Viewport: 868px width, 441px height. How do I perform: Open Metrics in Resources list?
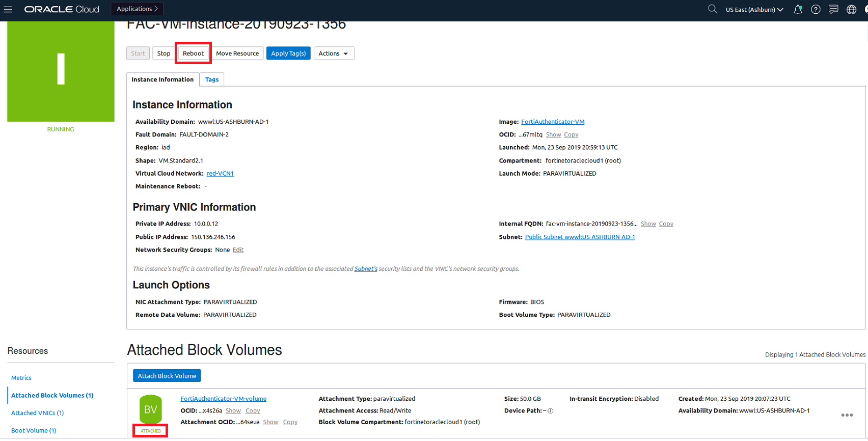(x=21, y=378)
